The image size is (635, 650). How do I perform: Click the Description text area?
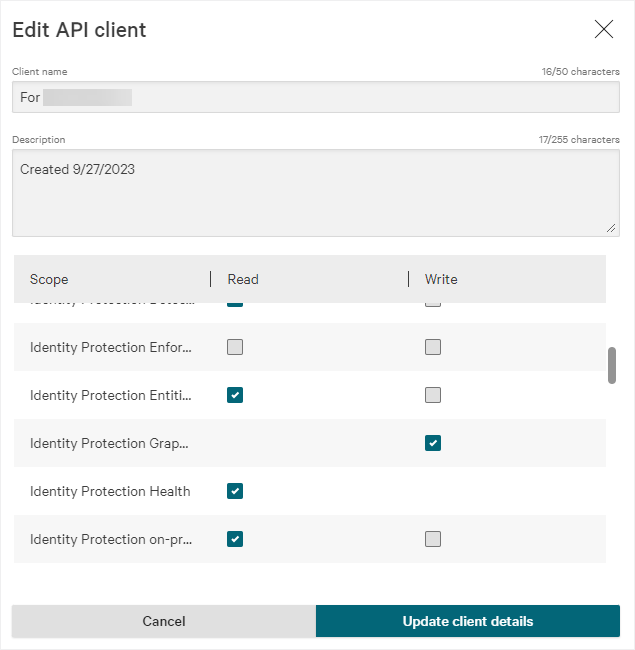(x=315, y=193)
